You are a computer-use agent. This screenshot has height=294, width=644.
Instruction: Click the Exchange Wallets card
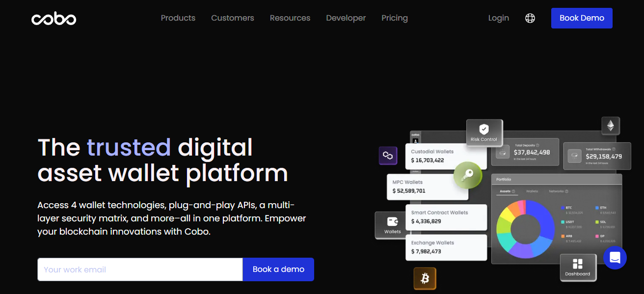446,247
